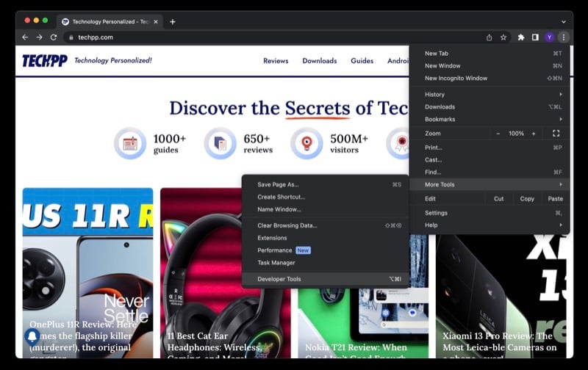588x370 pixels.
Task: Click the browser back arrow
Action: coord(25,37)
